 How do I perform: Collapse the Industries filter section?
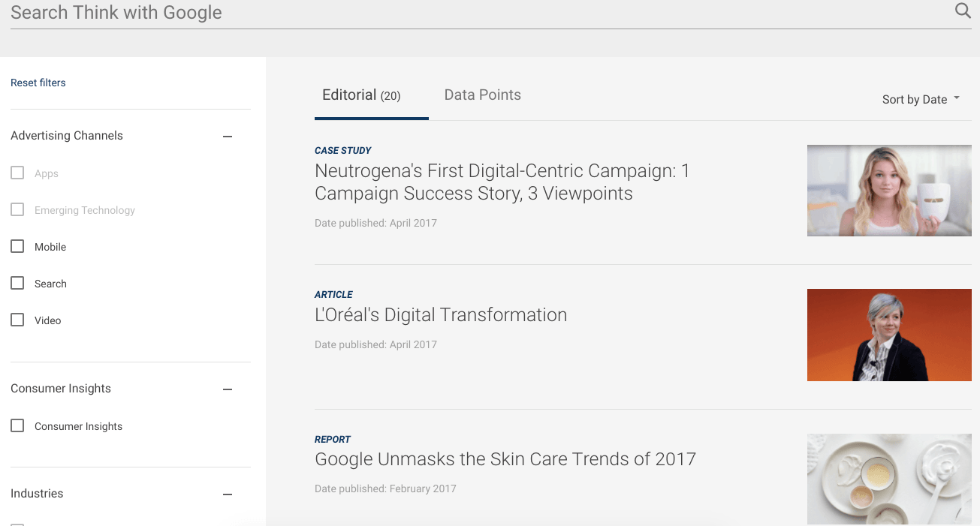(228, 494)
